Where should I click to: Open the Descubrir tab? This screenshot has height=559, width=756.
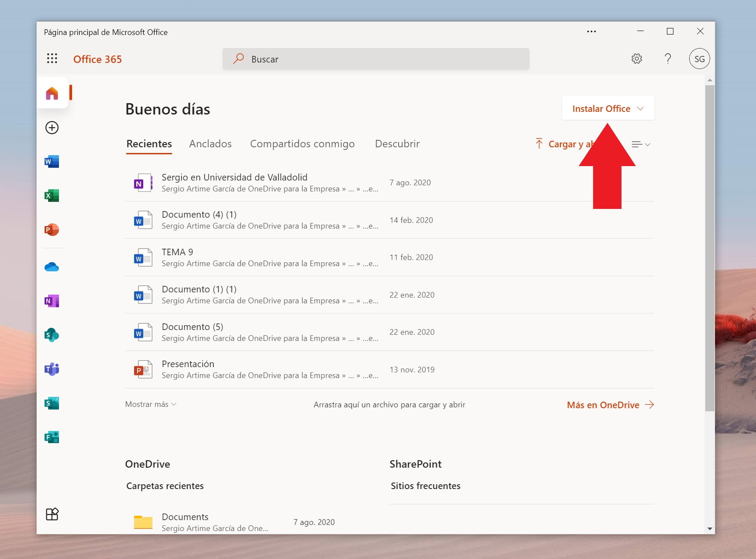[x=397, y=144]
